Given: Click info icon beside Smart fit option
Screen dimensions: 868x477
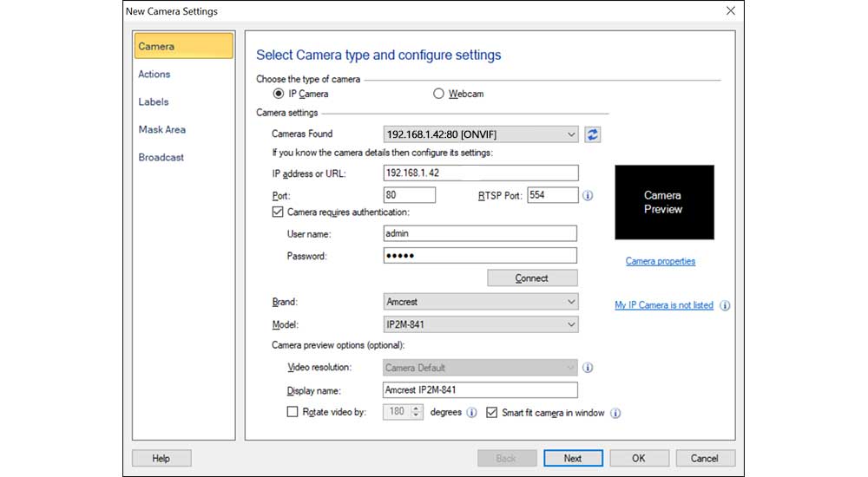Looking at the screenshot, I should 615,413.
